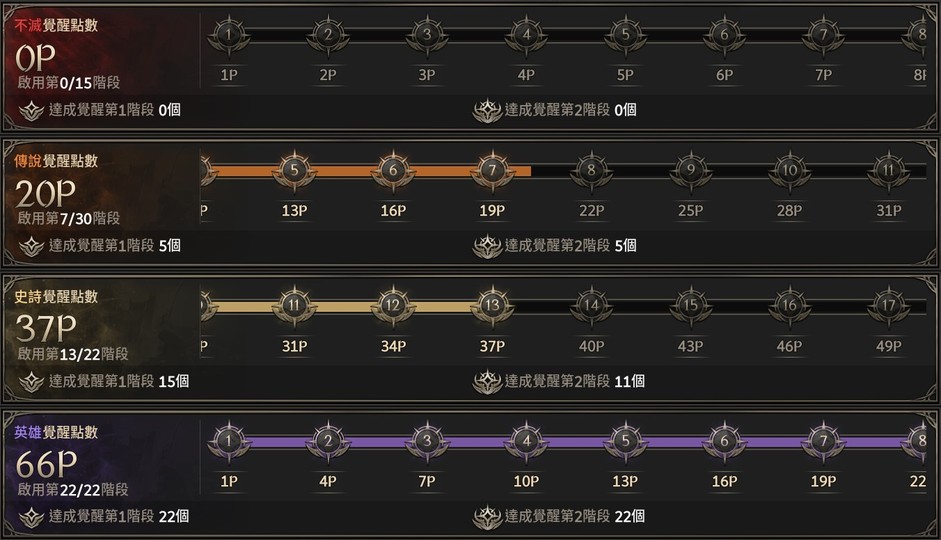Select stage 8 node at 22P in 傳說 row
This screenshot has height=540, width=941.
tap(592, 171)
